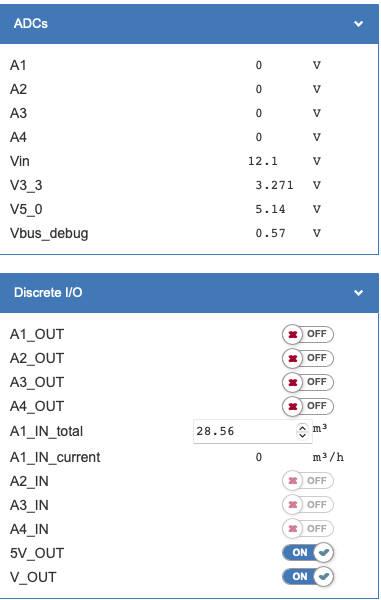Disable the V_OUT toggle
The width and height of the screenshot is (381, 600).
pyautogui.click(x=308, y=577)
